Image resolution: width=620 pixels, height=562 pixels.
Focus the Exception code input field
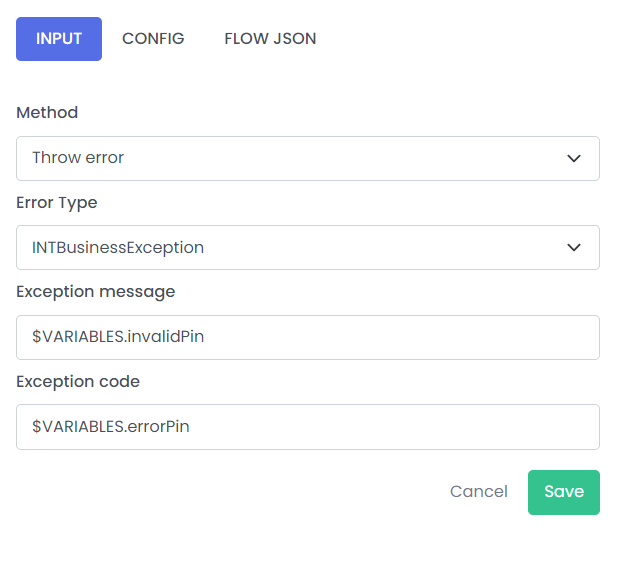click(308, 427)
